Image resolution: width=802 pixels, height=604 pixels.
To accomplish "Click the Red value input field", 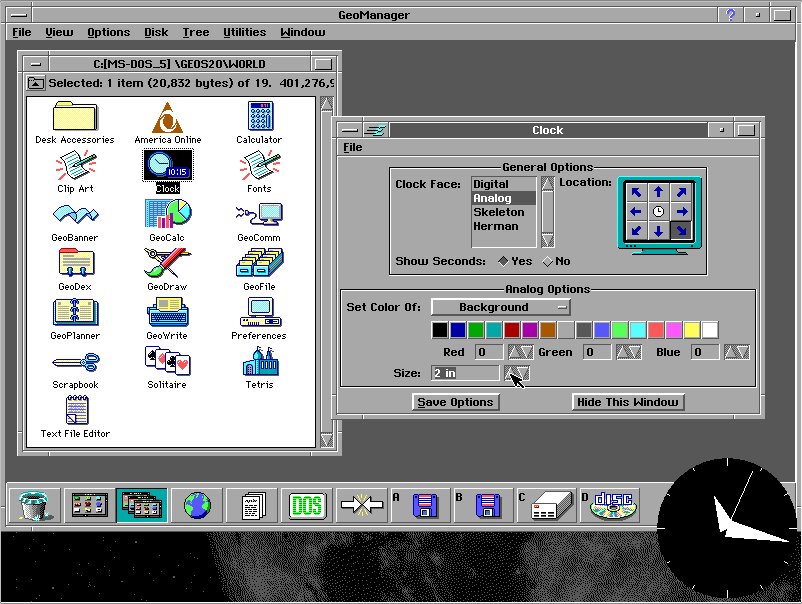I will (489, 352).
